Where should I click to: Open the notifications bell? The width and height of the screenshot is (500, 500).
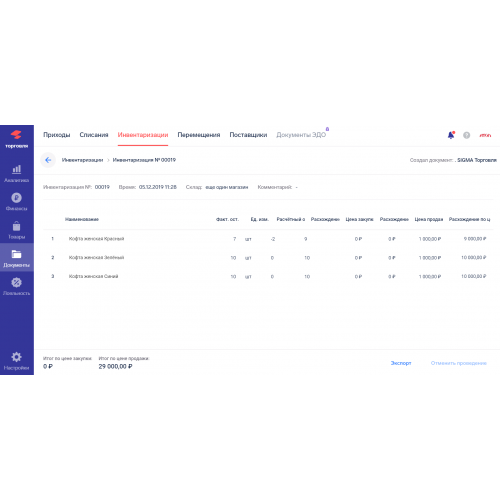[451, 135]
